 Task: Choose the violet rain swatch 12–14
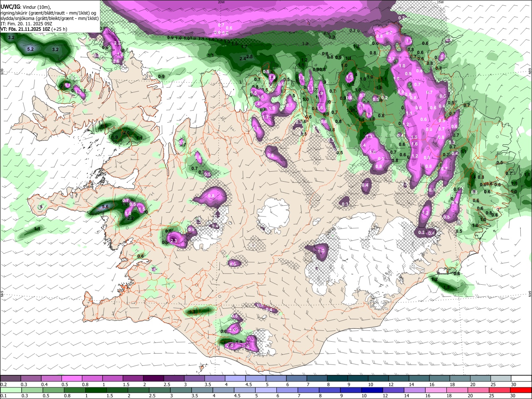pyautogui.click(x=393, y=390)
